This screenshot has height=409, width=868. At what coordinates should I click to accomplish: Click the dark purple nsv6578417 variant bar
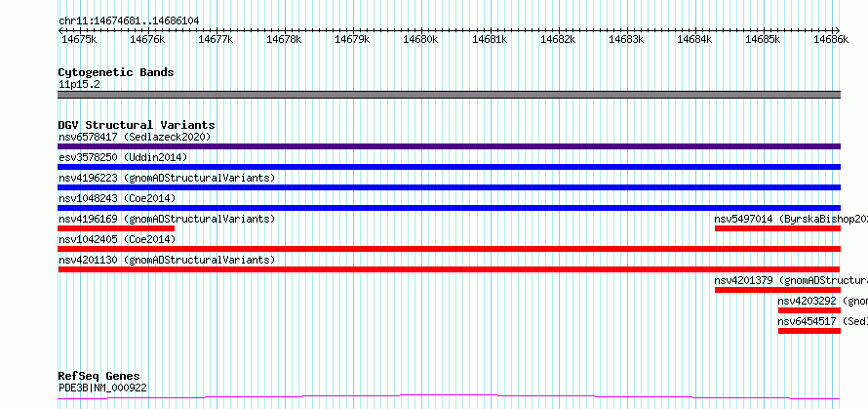[x=450, y=146]
